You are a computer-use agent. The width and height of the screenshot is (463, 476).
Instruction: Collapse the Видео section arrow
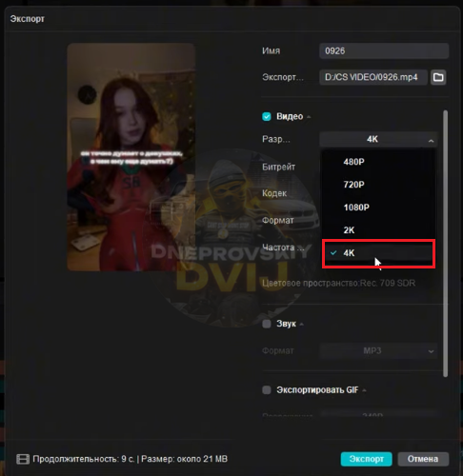click(309, 117)
